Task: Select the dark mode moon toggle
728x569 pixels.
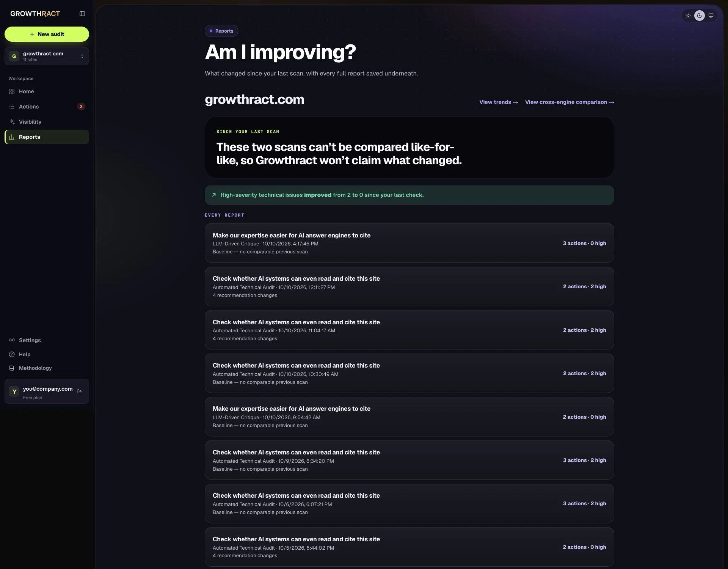Action: click(x=700, y=16)
